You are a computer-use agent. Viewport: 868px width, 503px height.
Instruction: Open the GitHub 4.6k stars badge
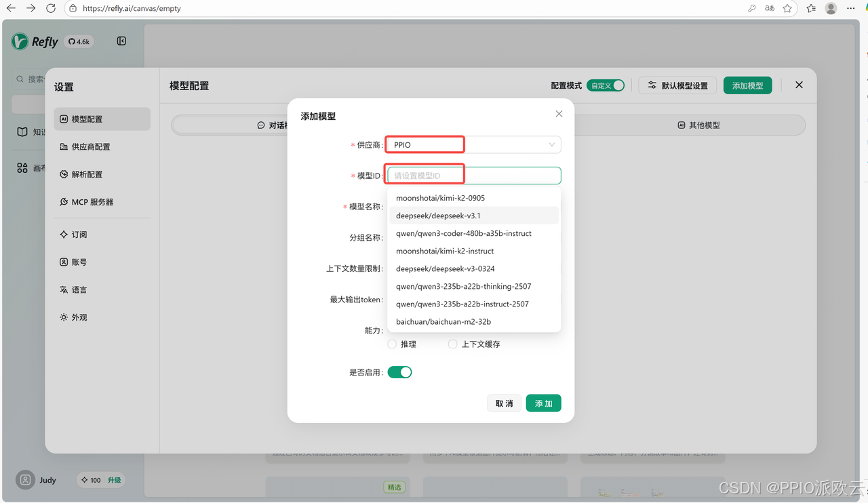click(x=79, y=41)
